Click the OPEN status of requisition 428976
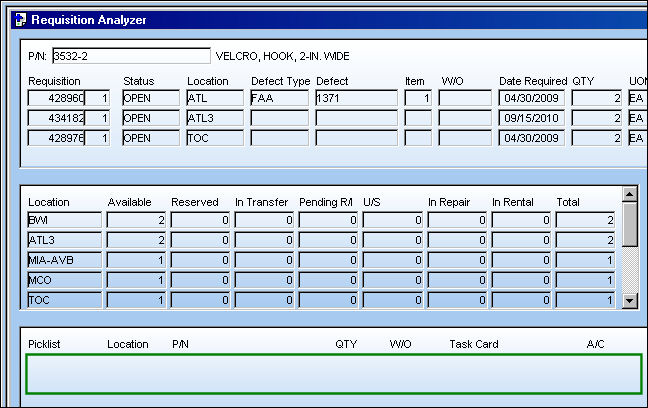The image size is (648, 408). (x=151, y=138)
